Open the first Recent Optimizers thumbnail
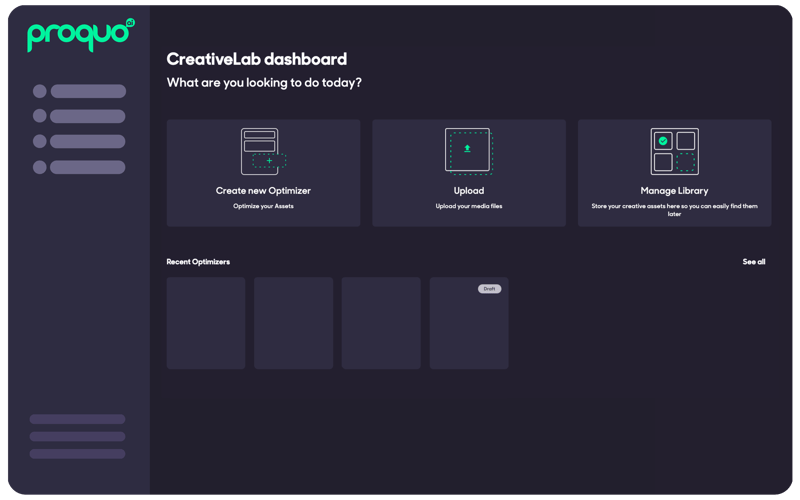800x500 pixels. point(206,323)
